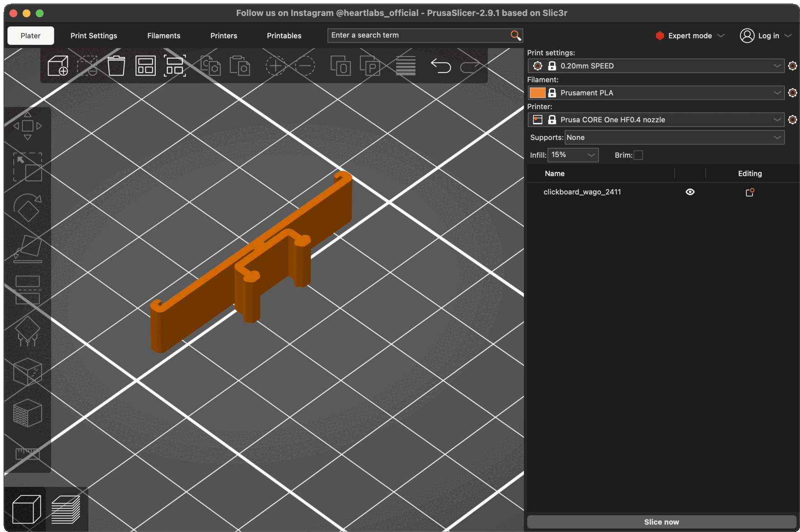Click the Arrange selection icon
800x532 pixels.
coord(175,66)
